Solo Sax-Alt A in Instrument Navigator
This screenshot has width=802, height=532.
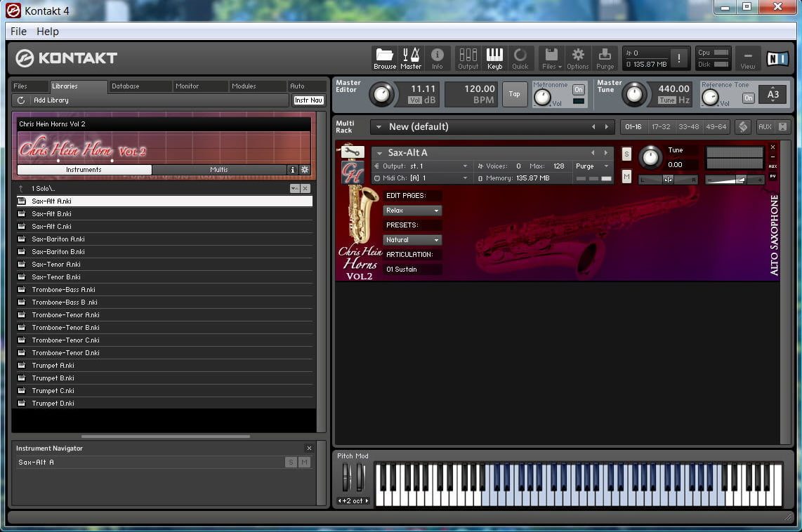tap(291, 462)
